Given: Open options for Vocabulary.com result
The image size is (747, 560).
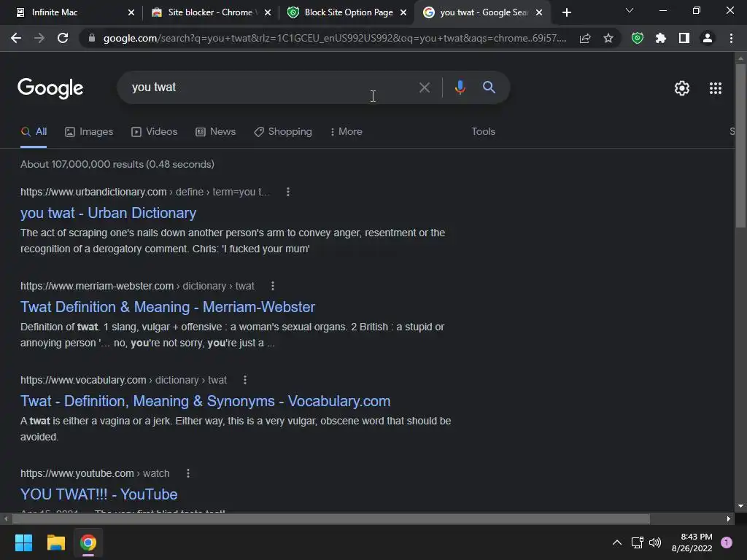Looking at the screenshot, I should click(245, 380).
